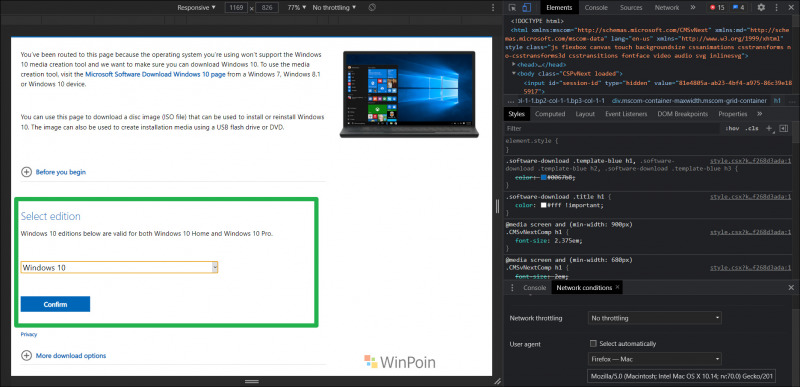Click the rotate screen icon

pyautogui.click(x=372, y=8)
